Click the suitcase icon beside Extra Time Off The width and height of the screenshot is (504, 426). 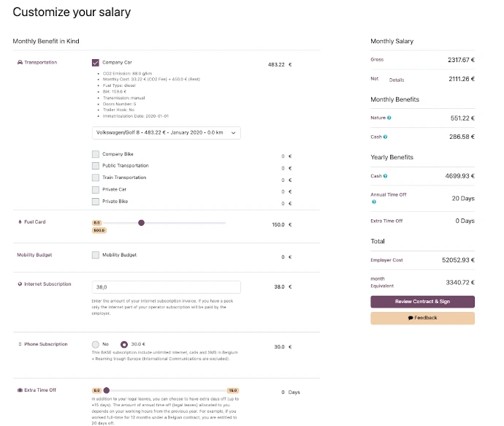point(19,390)
